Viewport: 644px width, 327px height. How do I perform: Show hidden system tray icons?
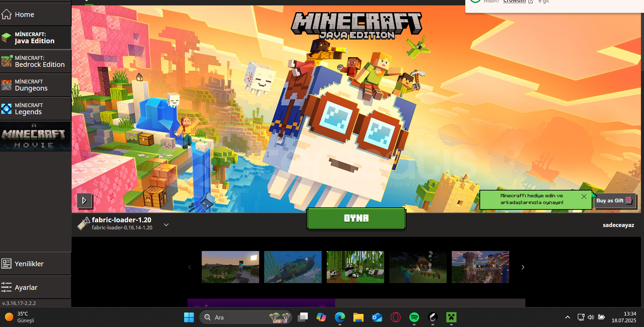coord(568,317)
